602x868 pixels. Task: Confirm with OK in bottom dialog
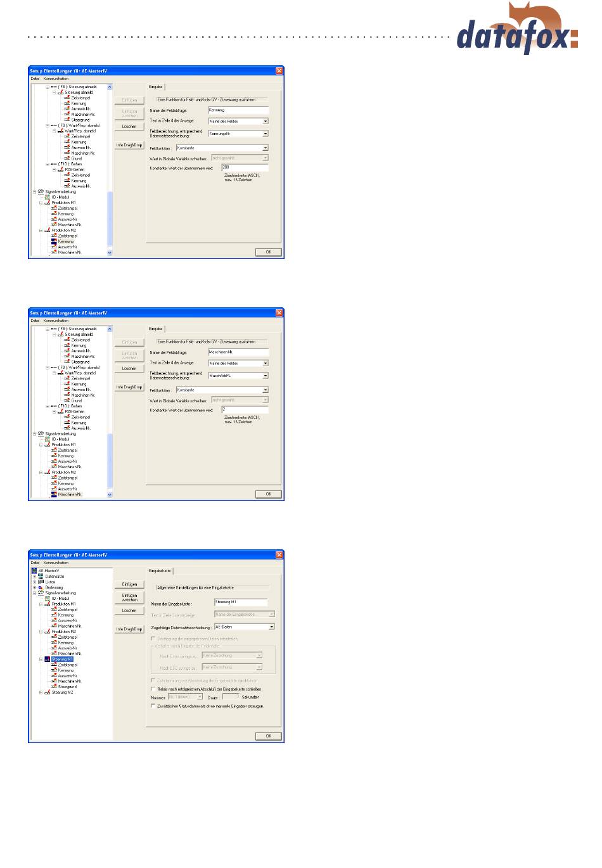click(x=268, y=736)
